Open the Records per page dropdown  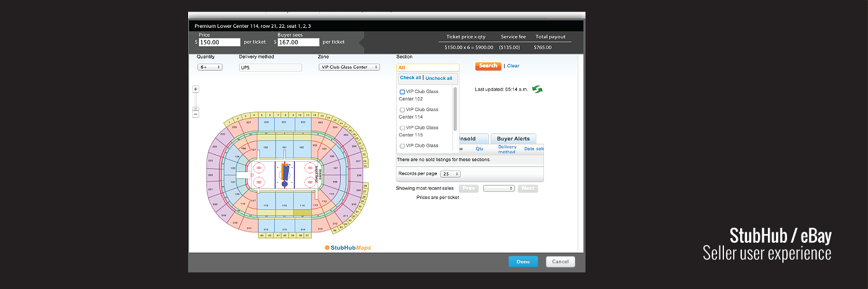tap(450, 174)
